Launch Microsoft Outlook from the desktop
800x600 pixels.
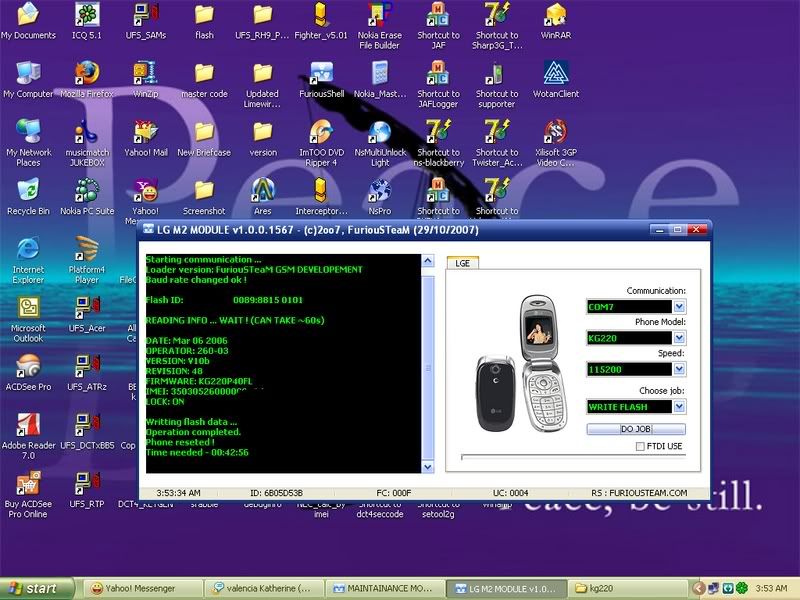(28, 319)
